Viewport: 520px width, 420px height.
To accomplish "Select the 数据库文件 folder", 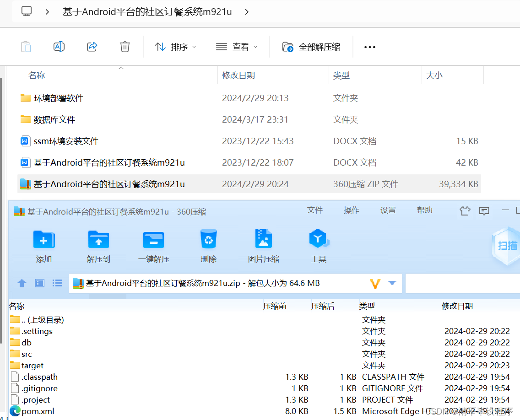I will coord(249,120).
